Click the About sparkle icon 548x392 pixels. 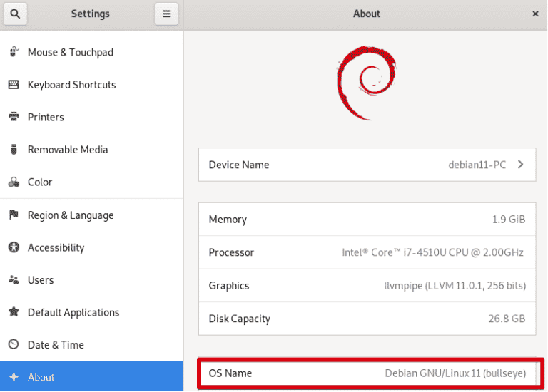coord(14,377)
